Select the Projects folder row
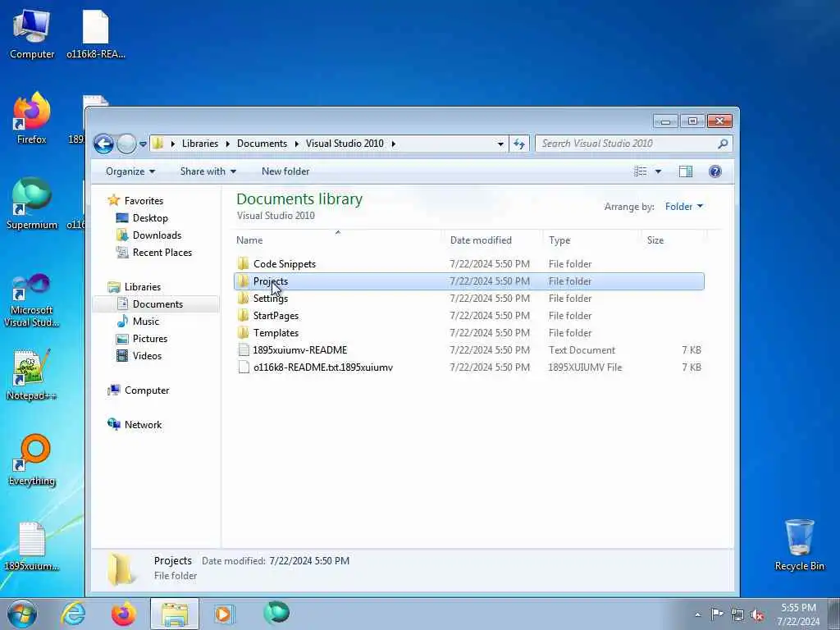The image size is (840, 630). tap(468, 281)
